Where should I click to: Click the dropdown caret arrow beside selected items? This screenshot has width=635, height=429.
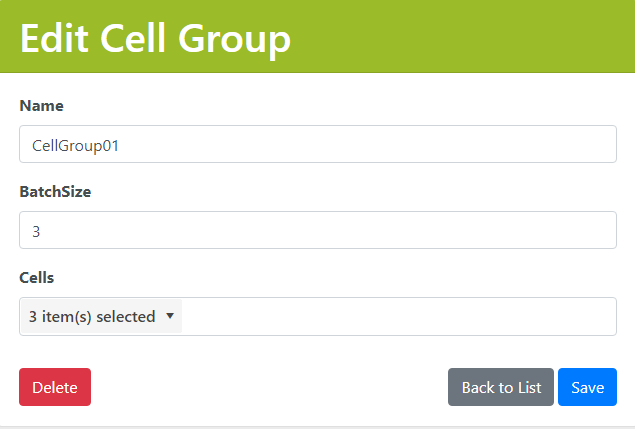(x=169, y=316)
